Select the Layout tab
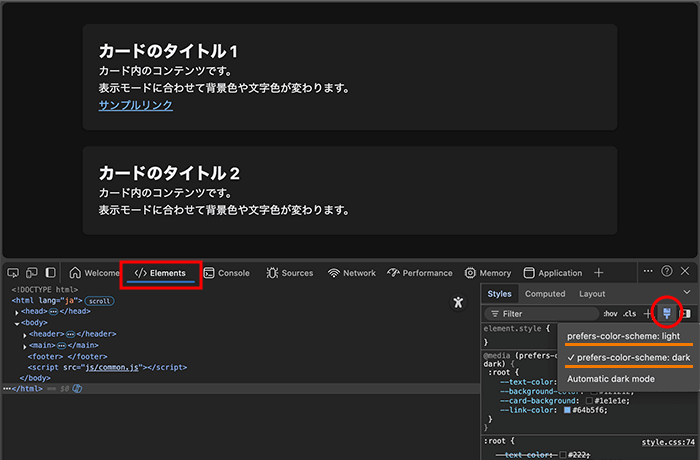This screenshot has width=700, height=460. tap(592, 294)
